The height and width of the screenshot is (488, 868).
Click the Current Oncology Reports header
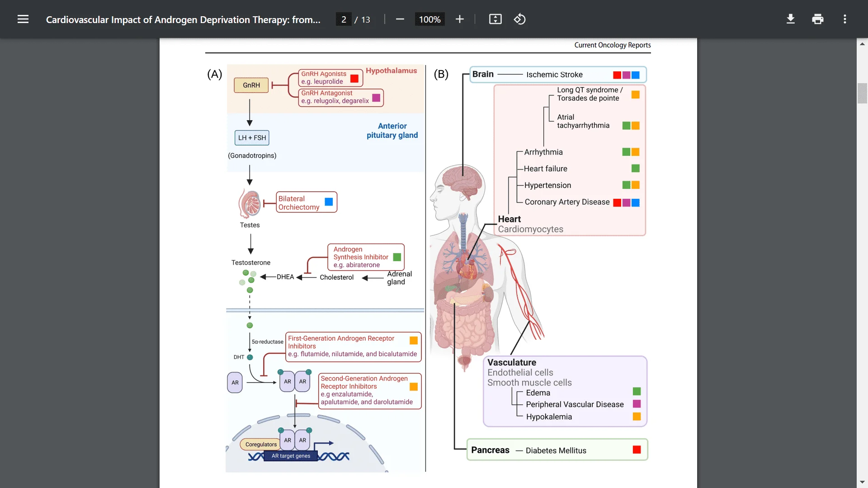[x=612, y=45]
